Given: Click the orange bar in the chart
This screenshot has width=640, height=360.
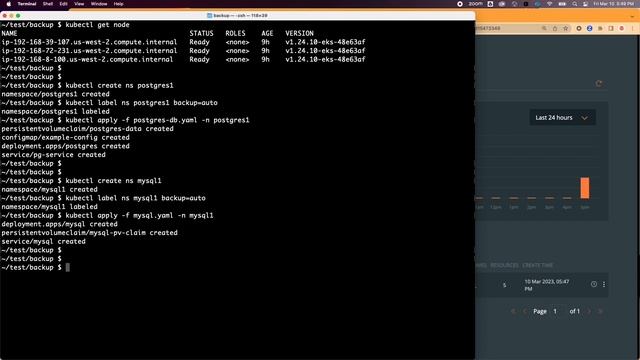Looking at the screenshot, I should click(584, 188).
